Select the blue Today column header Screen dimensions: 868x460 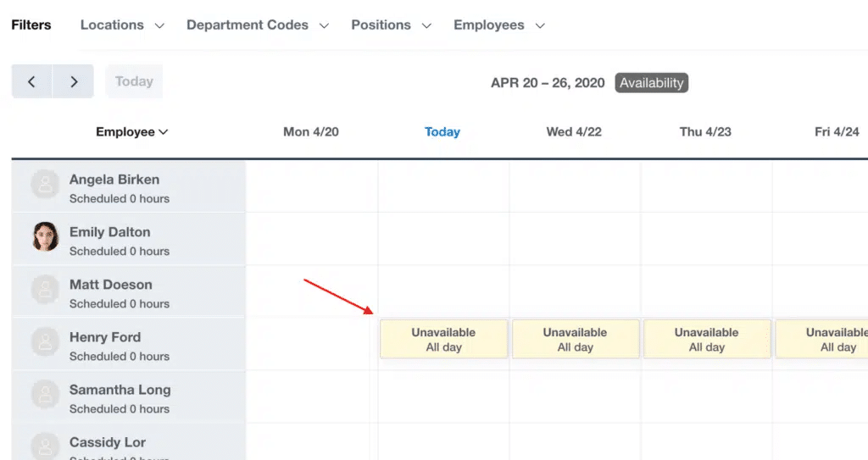pos(442,132)
